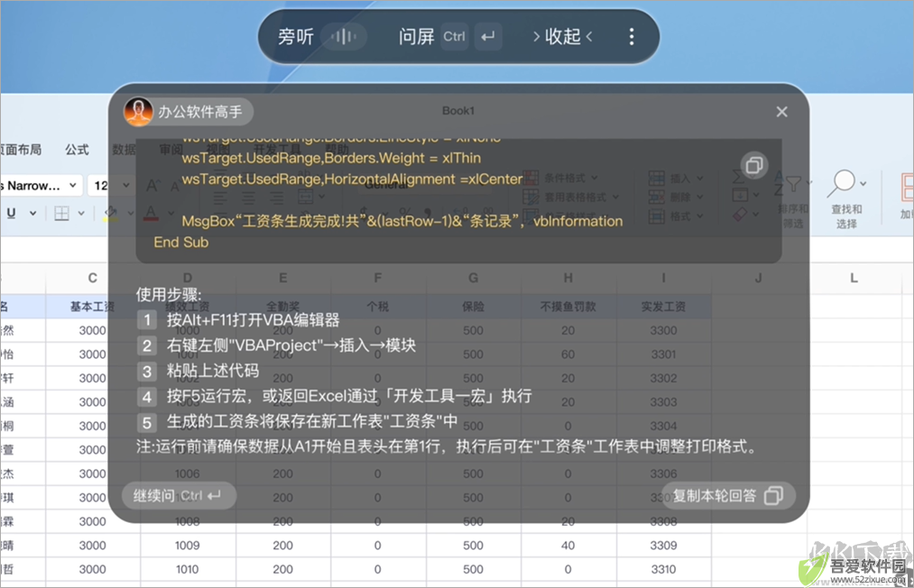Open the 套用表格格式 table format menu
The image size is (914, 588).
click(x=571, y=197)
